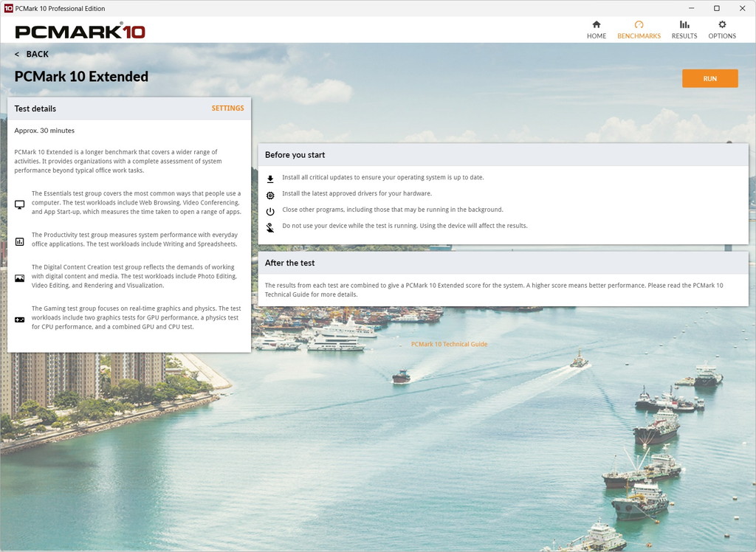Click the Results bar chart icon
Image resolution: width=756 pixels, height=552 pixels.
coord(684,24)
